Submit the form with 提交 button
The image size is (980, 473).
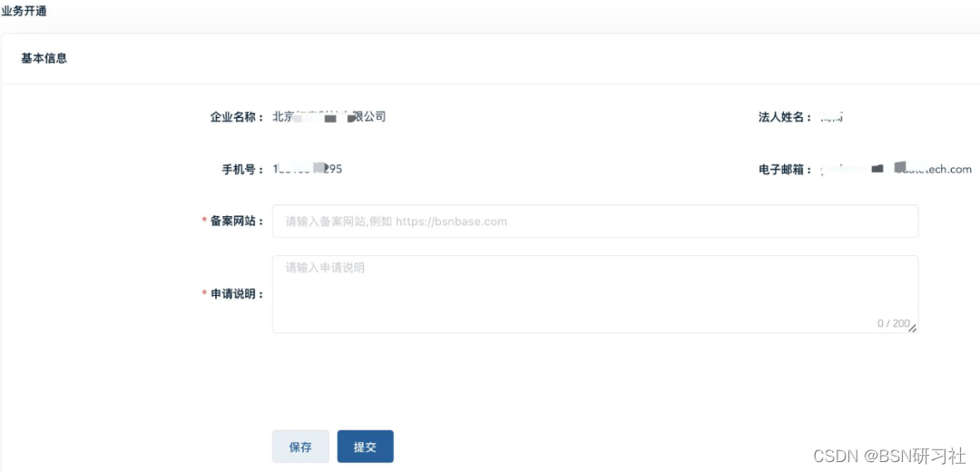click(365, 447)
